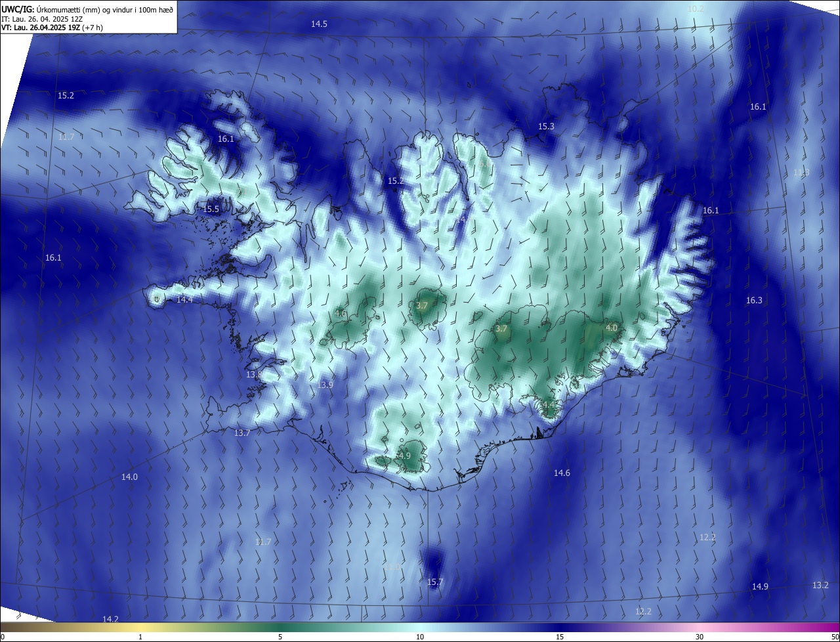Click the 13.8 value on the southwest coast

pos(254,374)
